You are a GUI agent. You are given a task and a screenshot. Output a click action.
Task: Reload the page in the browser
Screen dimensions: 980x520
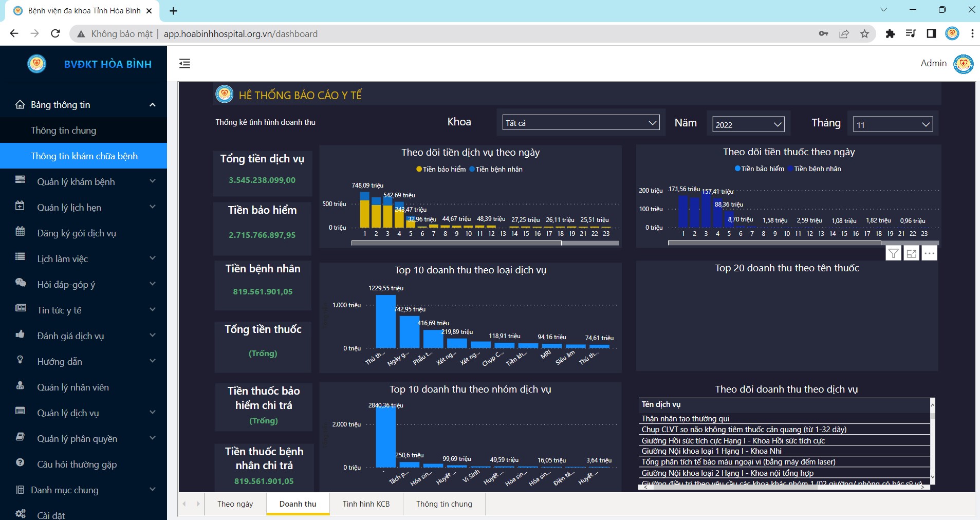[56, 34]
